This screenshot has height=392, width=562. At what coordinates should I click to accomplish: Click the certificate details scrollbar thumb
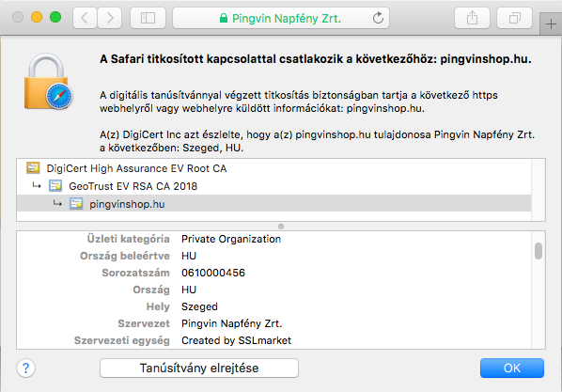pyautogui.click(x=539, y=251)
